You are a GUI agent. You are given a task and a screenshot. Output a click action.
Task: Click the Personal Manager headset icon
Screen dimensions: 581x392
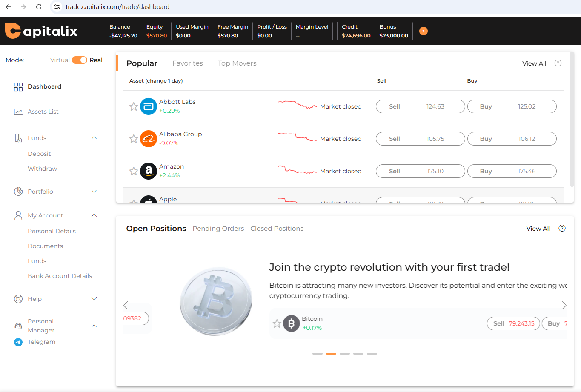tap(18, 326)
